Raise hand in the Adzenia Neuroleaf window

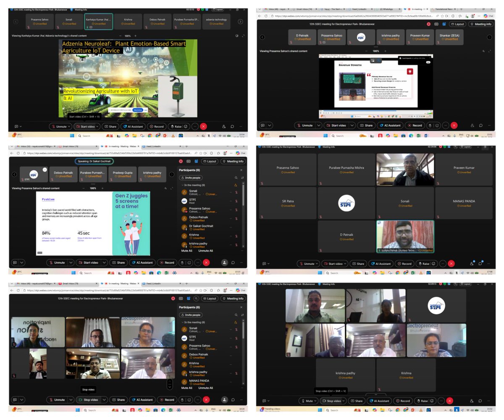tap(176, 126)
